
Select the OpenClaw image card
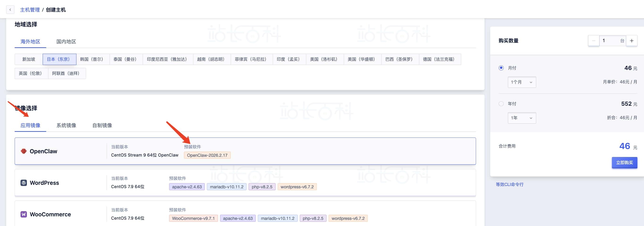pos(245,151)
